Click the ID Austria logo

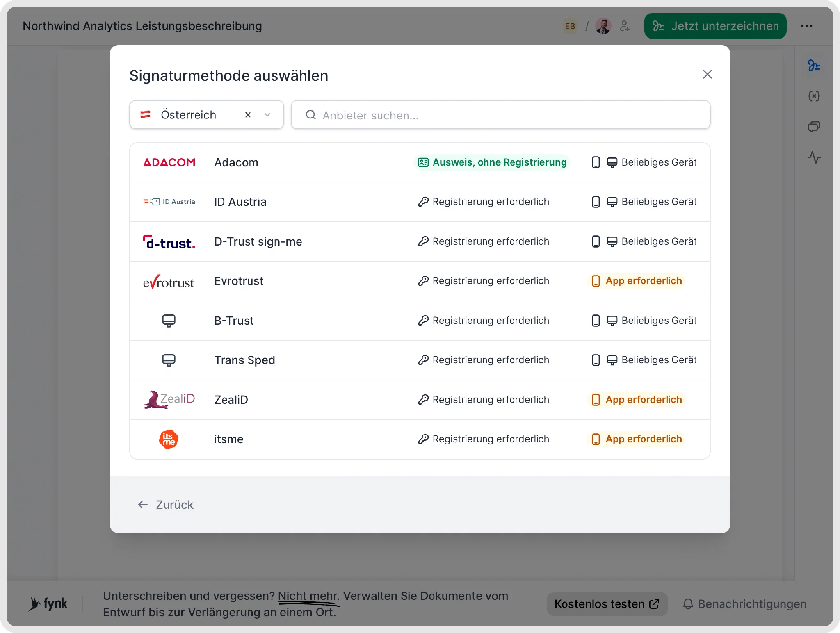(x=169, y=202)
